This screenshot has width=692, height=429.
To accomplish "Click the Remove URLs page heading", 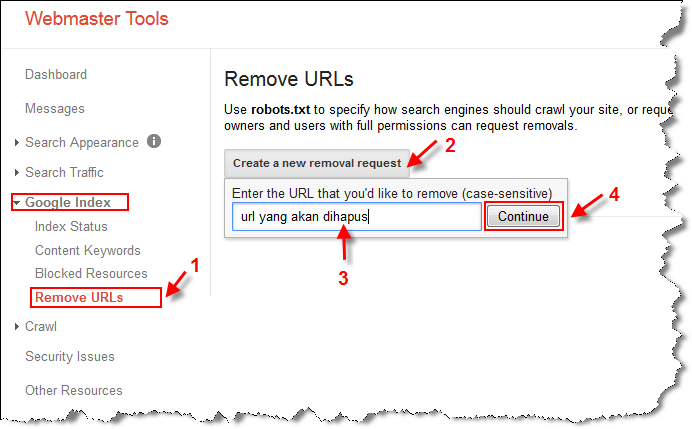I will coord(289,79).
